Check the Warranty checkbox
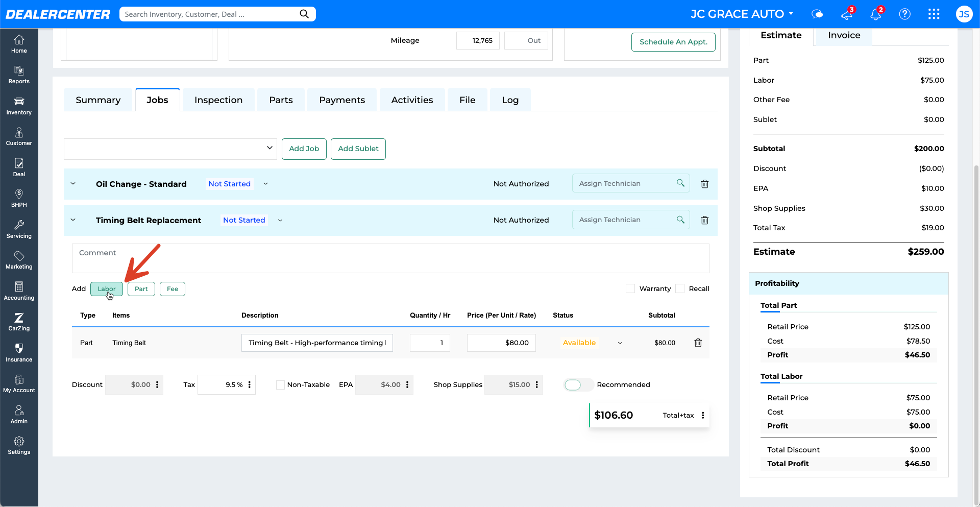 click(630, 288)
